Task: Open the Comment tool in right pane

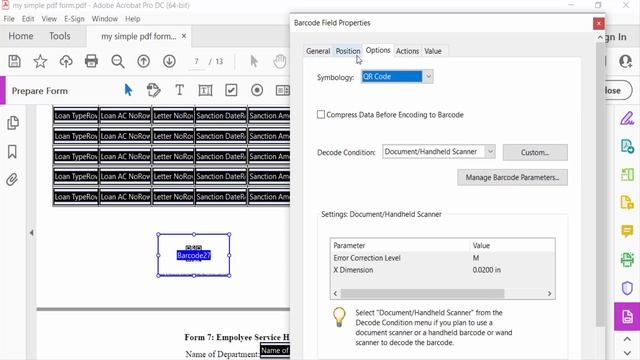Action: point(627,231)
